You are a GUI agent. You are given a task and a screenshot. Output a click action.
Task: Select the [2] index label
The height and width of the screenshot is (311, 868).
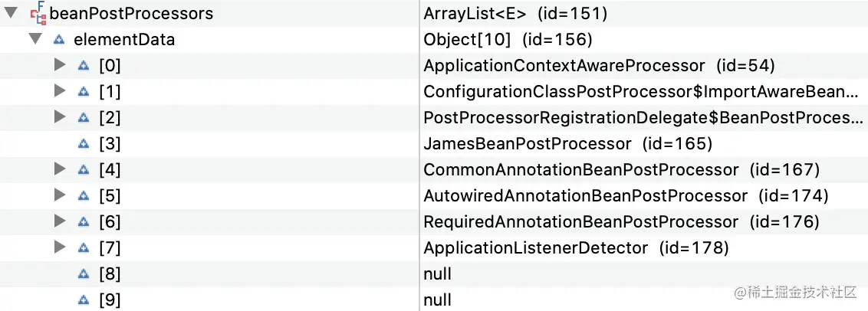click(x=110, y=118)
